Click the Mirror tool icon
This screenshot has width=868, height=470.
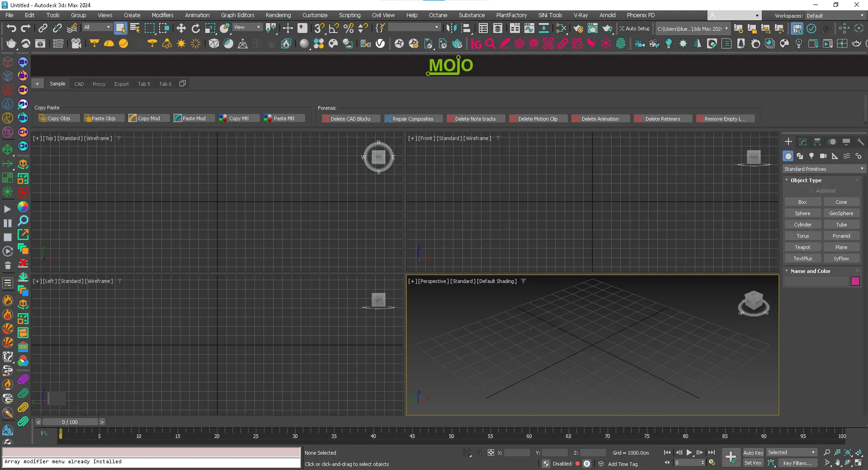point(451,28)
